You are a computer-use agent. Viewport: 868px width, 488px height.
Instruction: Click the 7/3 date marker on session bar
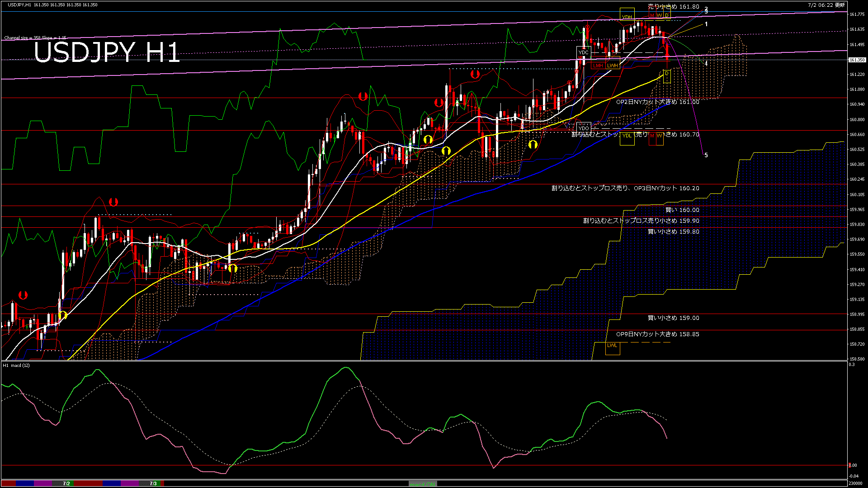pyautogui.click(x=153, y=483)
